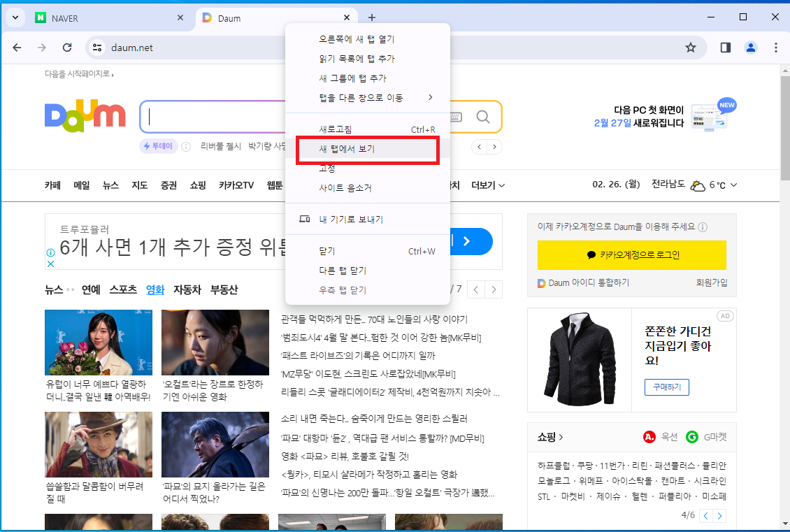Screen dimensions: 790x532
Task: Go to next news page arrow
Action: pyautogui.click(x=494, y=289)
